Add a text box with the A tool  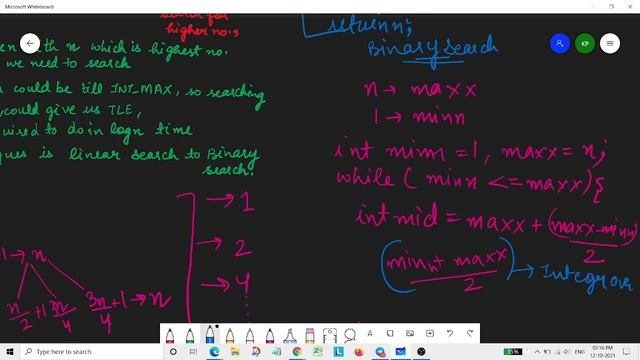pyautogui.click(x=370, y=333)
